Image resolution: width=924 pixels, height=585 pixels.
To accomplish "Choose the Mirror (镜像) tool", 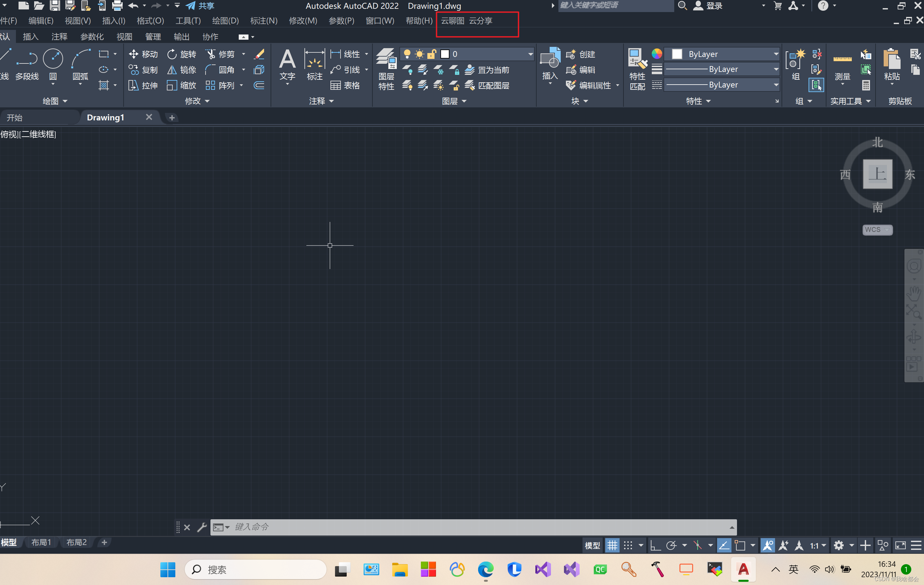I will point(181,70).
